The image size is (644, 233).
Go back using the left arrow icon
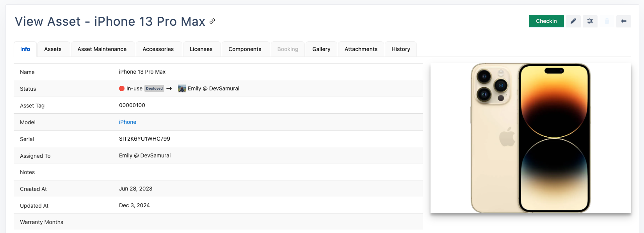(623, 21)
